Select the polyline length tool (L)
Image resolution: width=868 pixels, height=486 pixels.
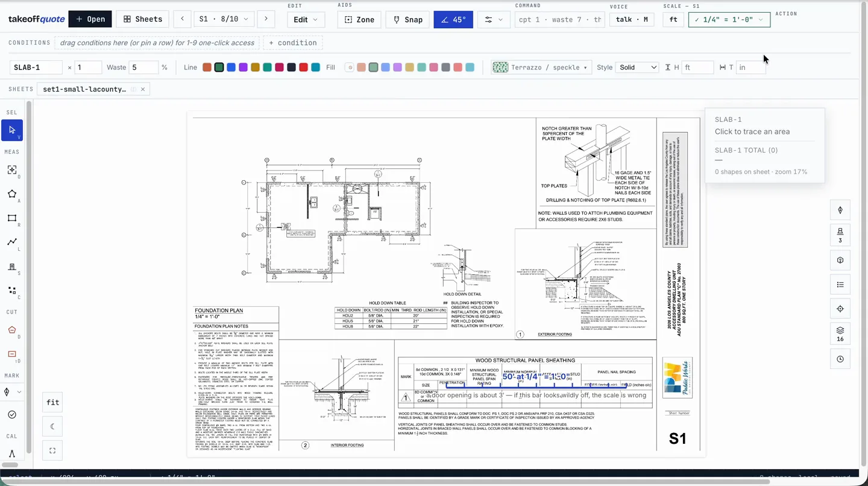(12, 242)
